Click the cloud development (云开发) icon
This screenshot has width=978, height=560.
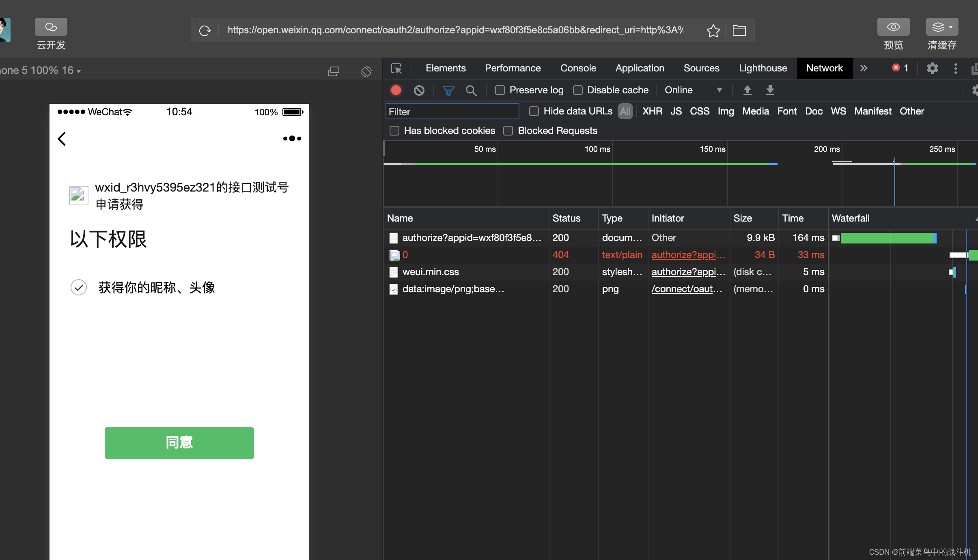click(51, 27)
